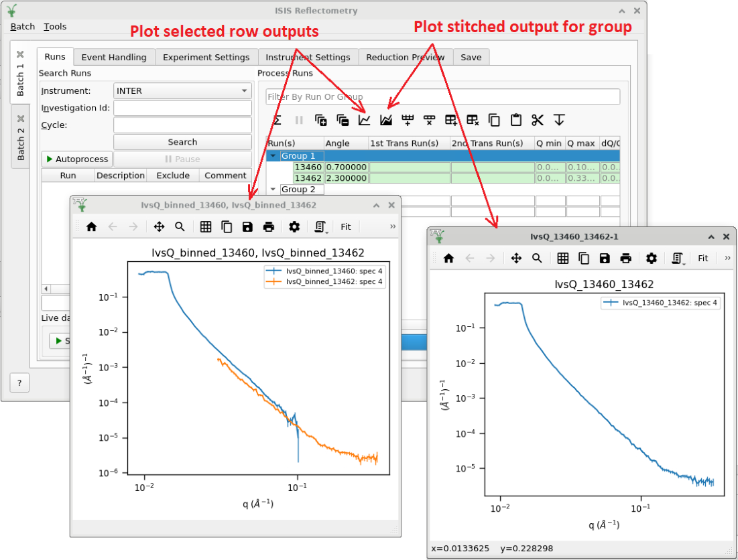Open the Instrument dropdown showing INTER
Screen dimensions: 738x560
tap(182, 91)
